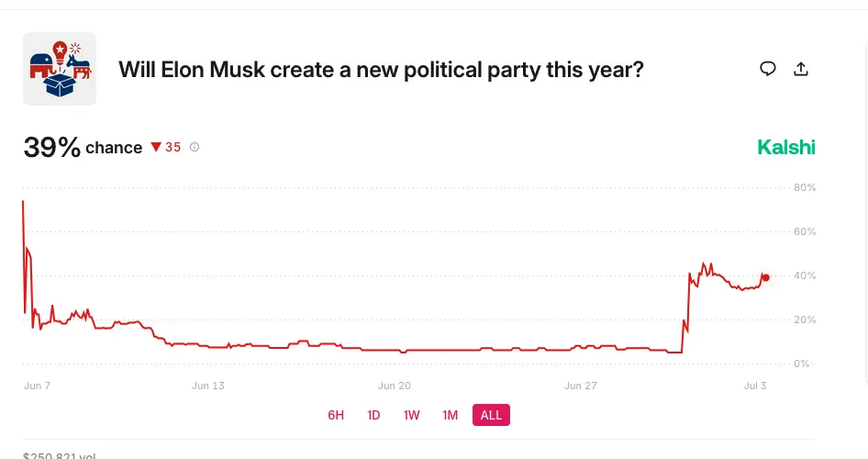Viewport: 868px width, 459px height.
Task: Click the red down-triangle change indicator
Action: tap(156, 147)
